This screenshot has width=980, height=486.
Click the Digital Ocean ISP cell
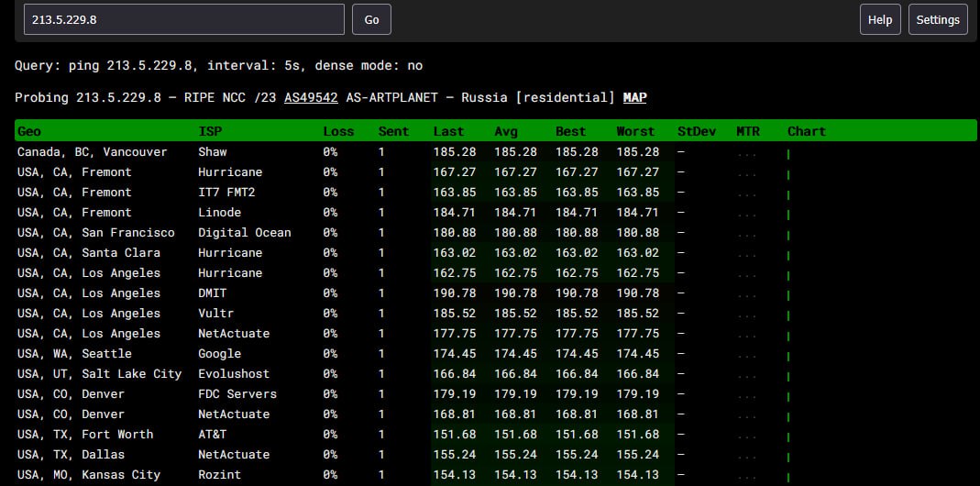(245, 233)
